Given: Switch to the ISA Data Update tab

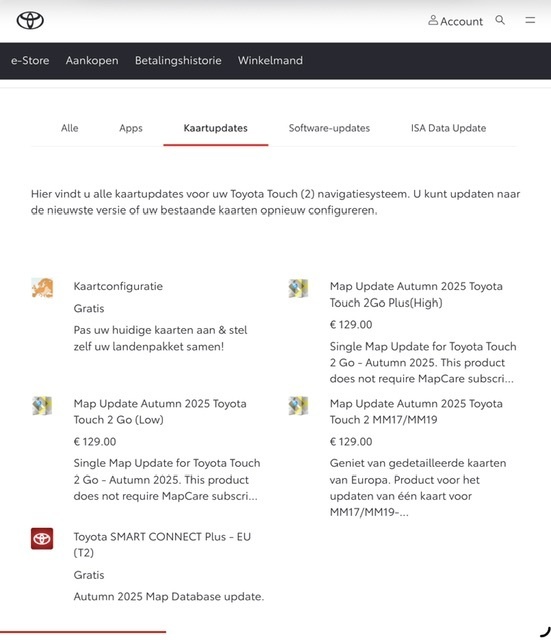Looking at the screenshot, I should (x=449, y=128).
